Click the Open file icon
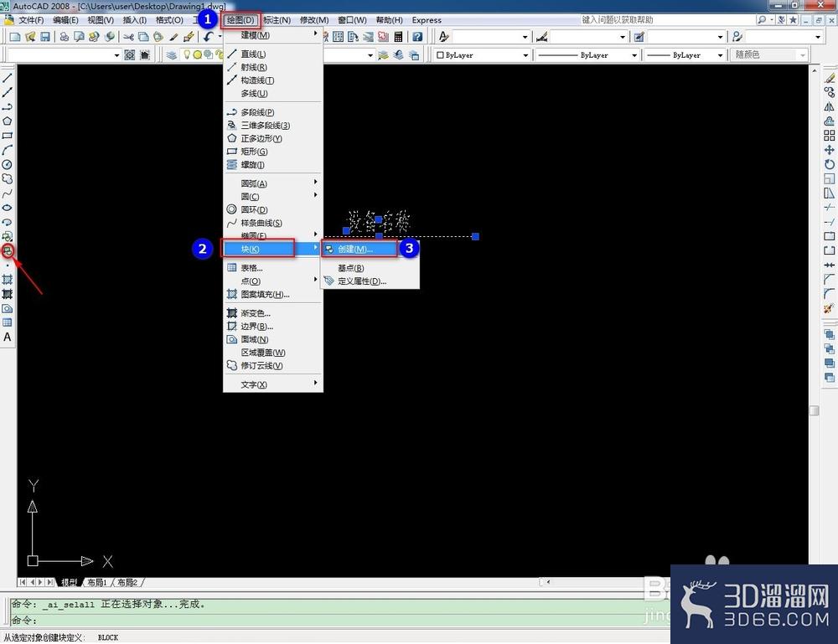838x644 pixels. click(30, 37)
